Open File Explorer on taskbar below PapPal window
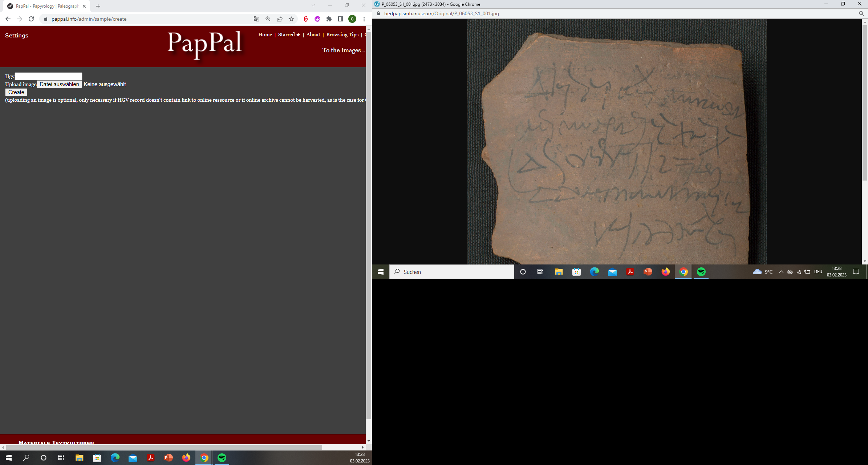The width and height of the screenshot is (868, 465). tap(79, 458)
